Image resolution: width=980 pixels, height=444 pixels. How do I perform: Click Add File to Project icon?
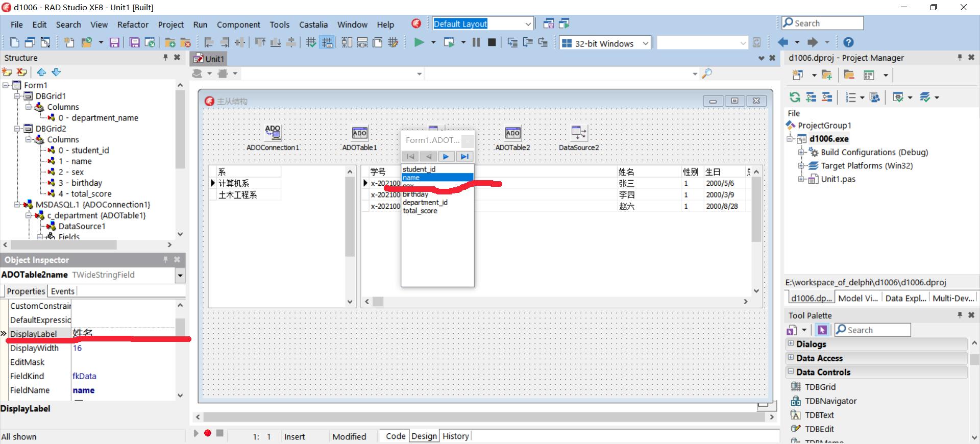(x=170, y=43)
